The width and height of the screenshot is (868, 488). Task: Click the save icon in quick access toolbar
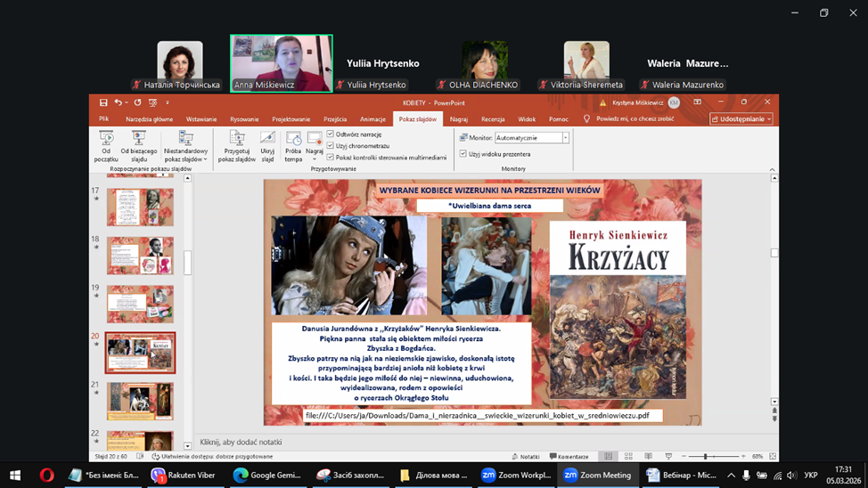click(104, 103)
